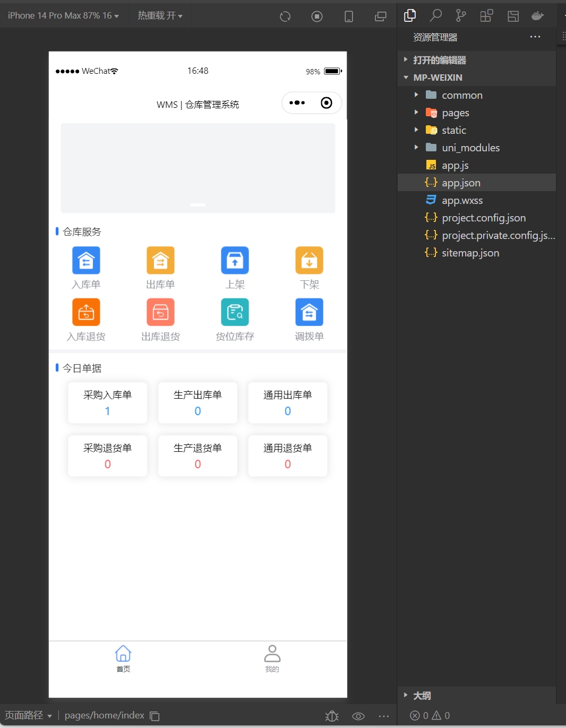Collapse the MP-WEIXIN project root
Viewport: 566px width, 728px height.
click(477, 78)
